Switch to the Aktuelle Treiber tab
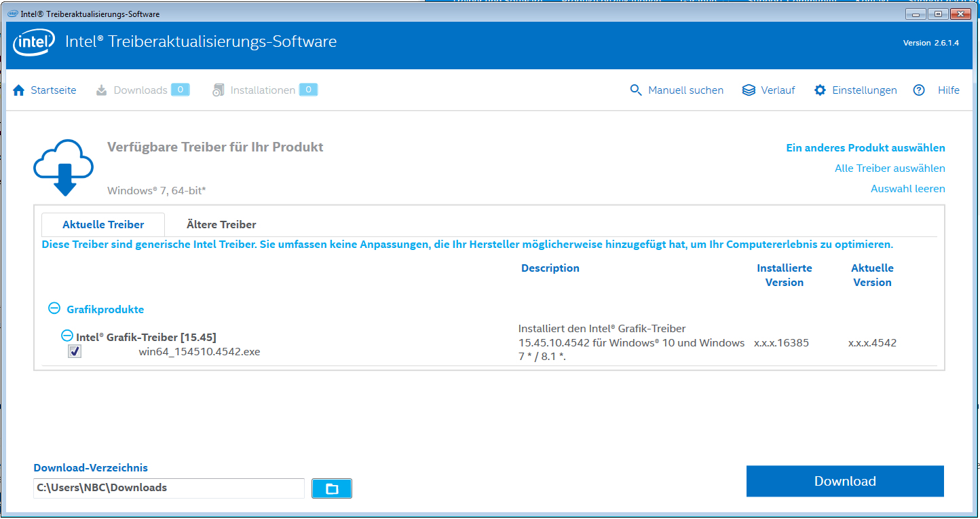Screen dimensions: 980x519 pos(103,224)
